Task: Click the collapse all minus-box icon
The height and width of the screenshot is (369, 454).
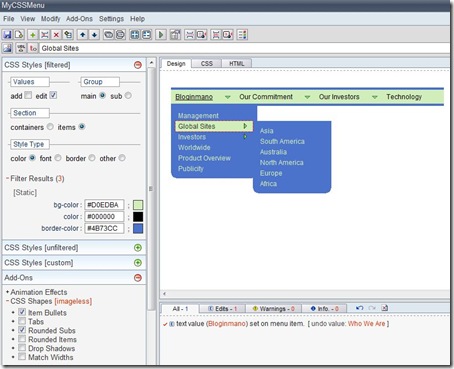Action: [147, 35]
